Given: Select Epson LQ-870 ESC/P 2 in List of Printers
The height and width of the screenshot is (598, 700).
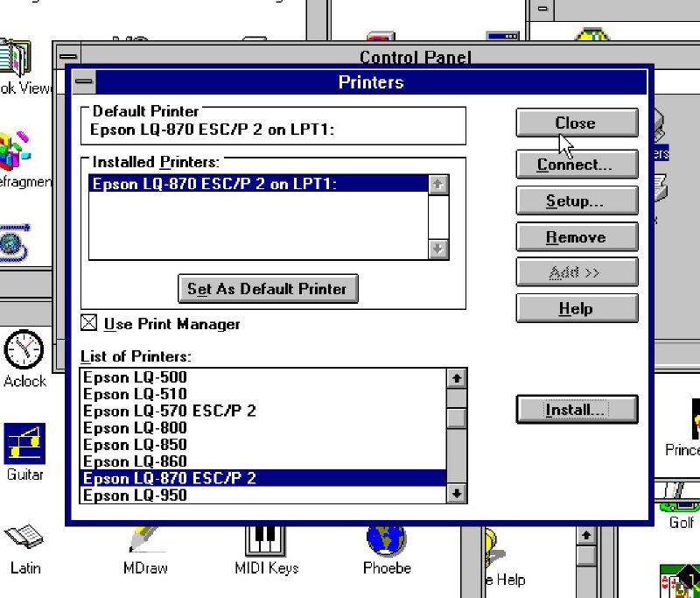Looking at the screenshot, I should (263, 478).
